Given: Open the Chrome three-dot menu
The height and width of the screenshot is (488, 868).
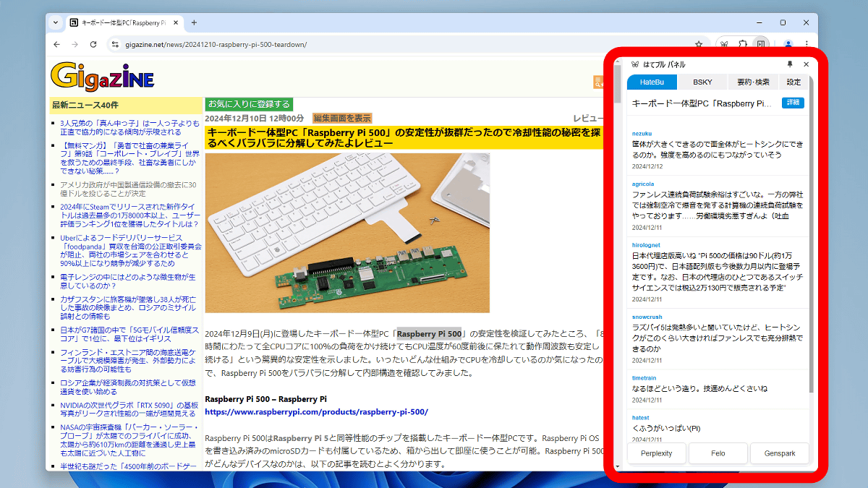Looking at the screenshot, I should (807, 44).
